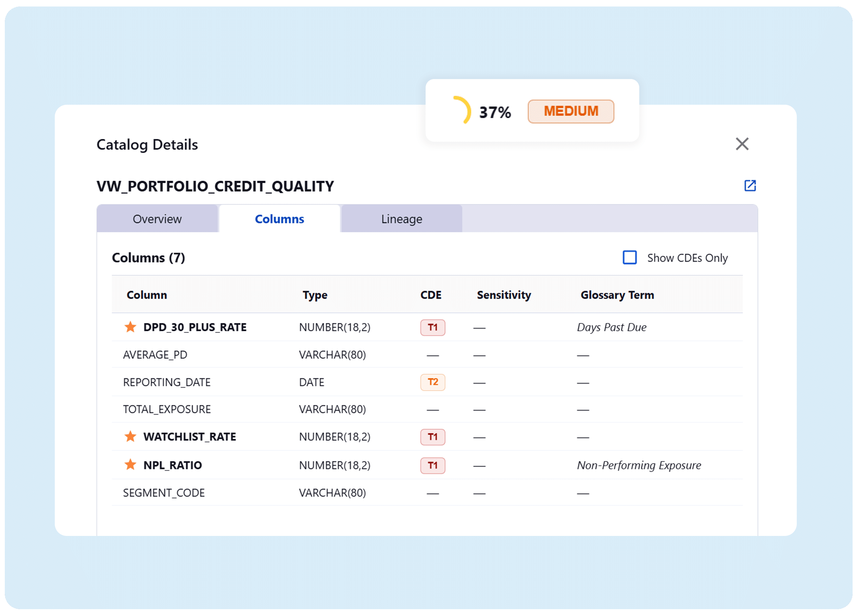The image size is (856, 616).
Task: Click the DATE type cell for REPORTING_DATE
Action: click(311, 382)
